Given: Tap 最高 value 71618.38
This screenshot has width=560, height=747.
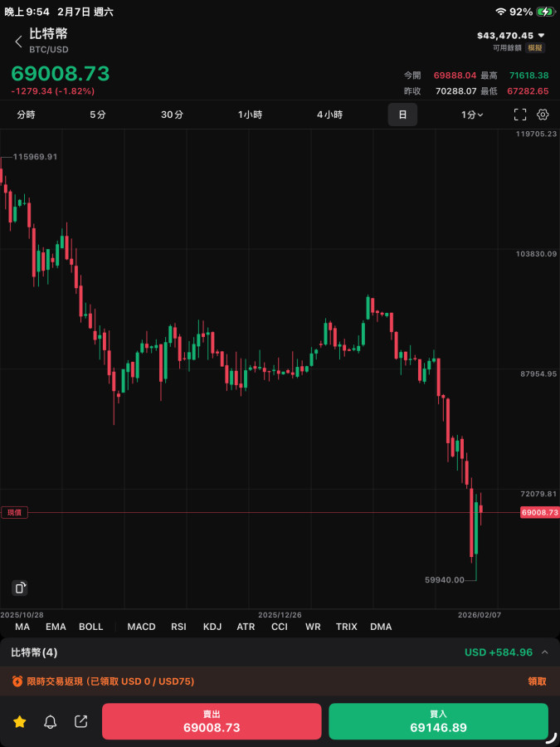Looking at the screenshot, I should click(528, 76).
